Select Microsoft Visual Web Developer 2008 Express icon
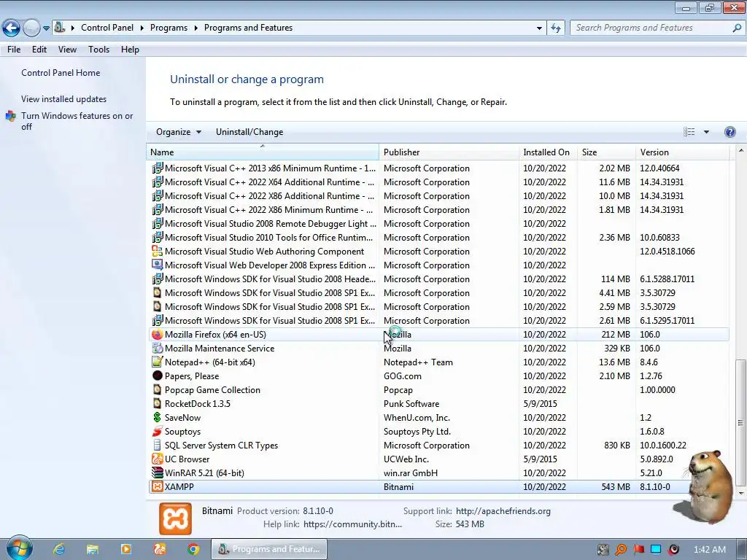The height and width of the screenshot is (560, 747). [158, 265]
